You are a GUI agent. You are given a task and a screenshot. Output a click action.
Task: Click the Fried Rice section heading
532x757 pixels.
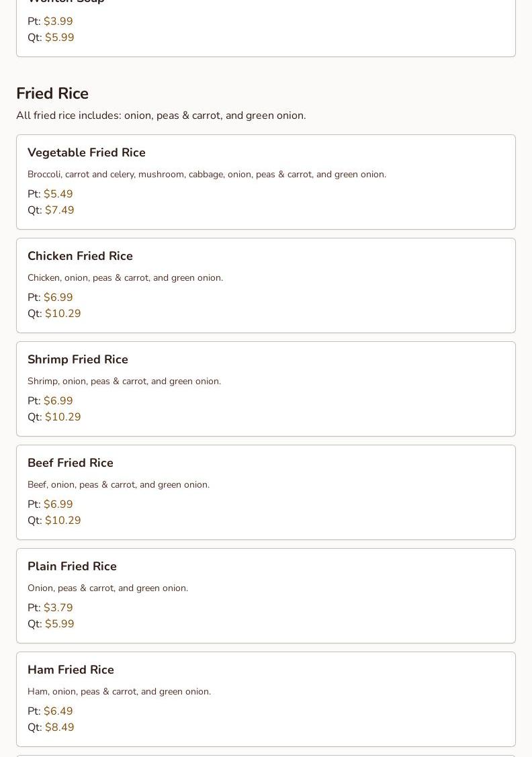[52, 93]
